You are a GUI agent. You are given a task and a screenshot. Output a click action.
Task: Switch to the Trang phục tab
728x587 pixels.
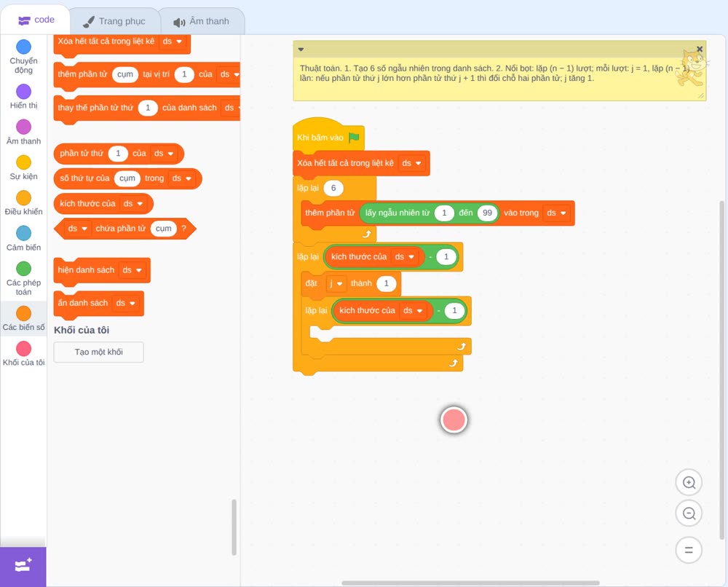pyautogui.click(x=114, y=21)
